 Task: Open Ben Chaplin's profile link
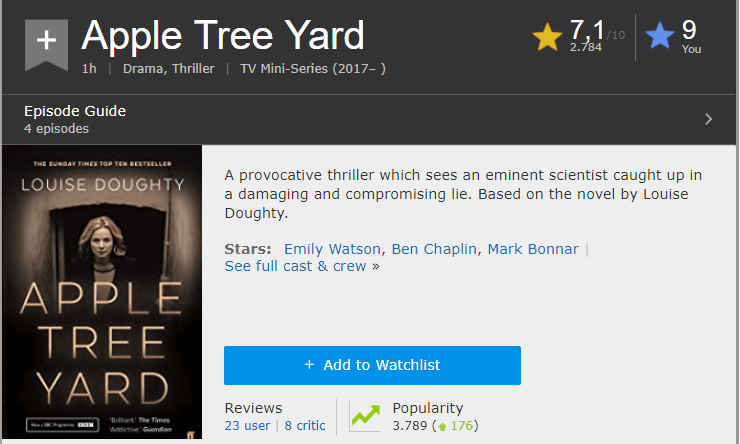[x=434, y=249]
